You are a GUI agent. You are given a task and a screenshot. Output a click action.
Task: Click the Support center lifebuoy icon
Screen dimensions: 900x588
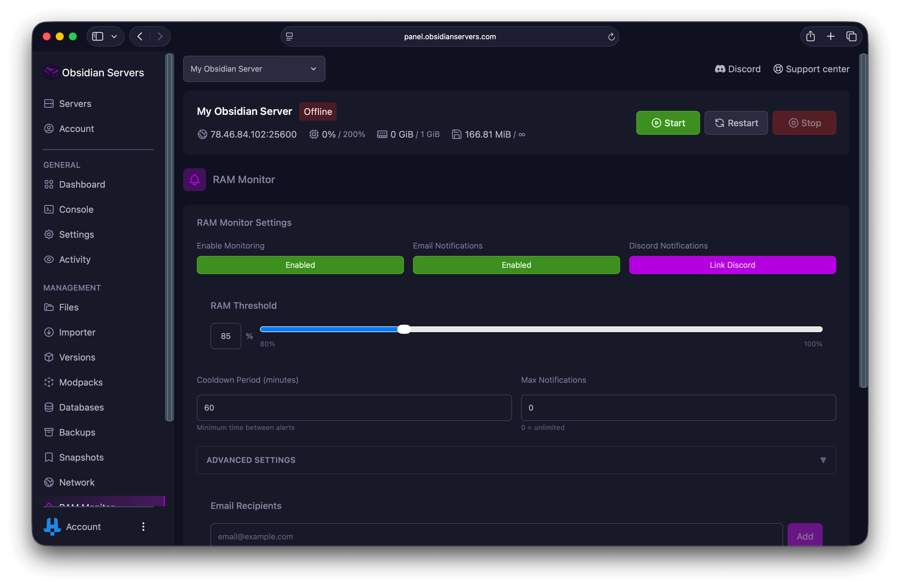coord(778,69)
